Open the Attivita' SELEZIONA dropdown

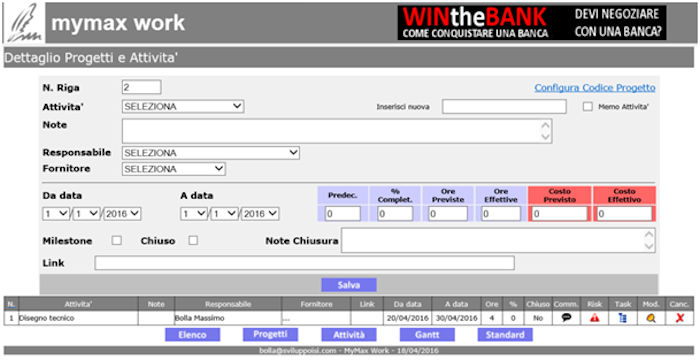click(183, 106)
